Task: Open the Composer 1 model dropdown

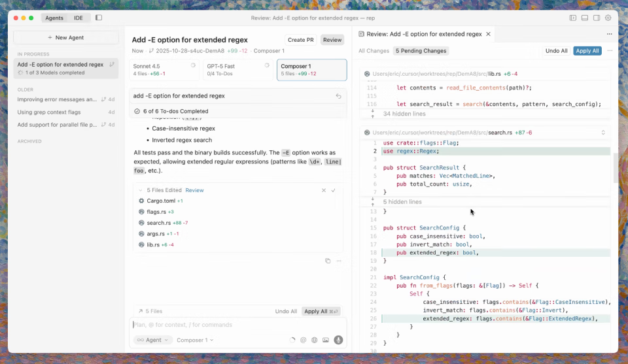Action: (x=195, y=340)
